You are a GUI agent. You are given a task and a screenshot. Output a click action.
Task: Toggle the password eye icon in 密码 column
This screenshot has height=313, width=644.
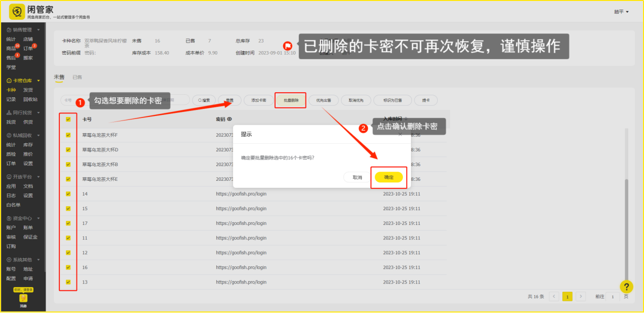point(230,120)
